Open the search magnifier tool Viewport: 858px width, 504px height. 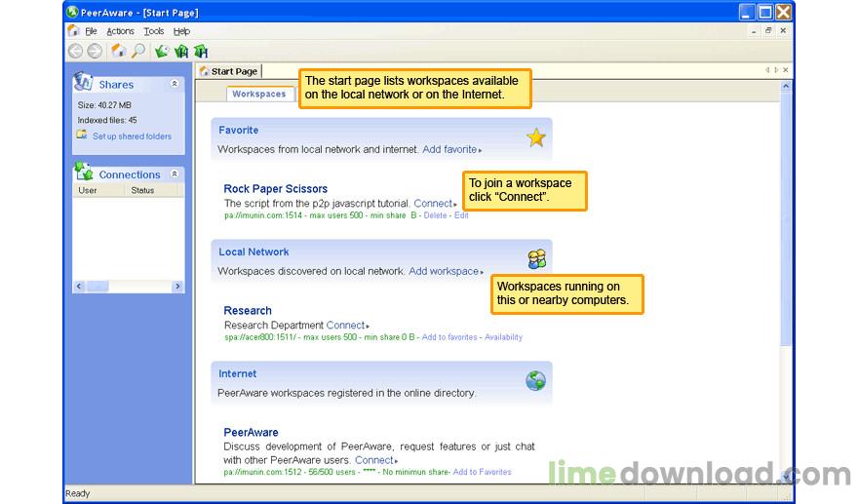(x=139, y=51)
